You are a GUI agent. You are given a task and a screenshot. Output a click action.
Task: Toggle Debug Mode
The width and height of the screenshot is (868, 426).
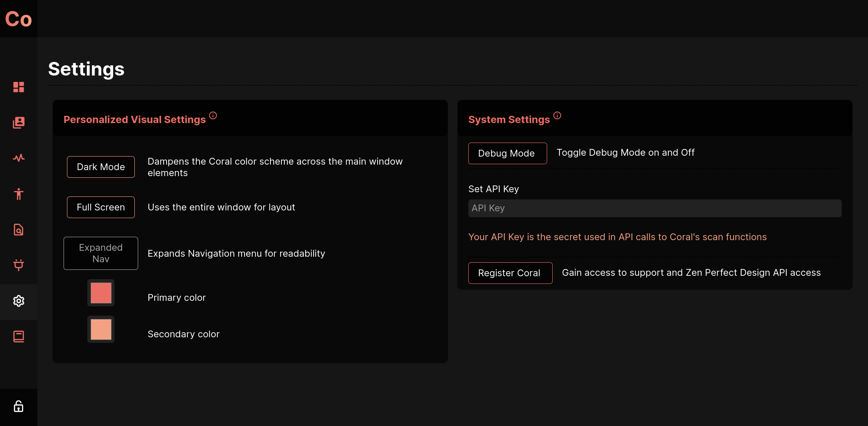(x=507, y=153)
